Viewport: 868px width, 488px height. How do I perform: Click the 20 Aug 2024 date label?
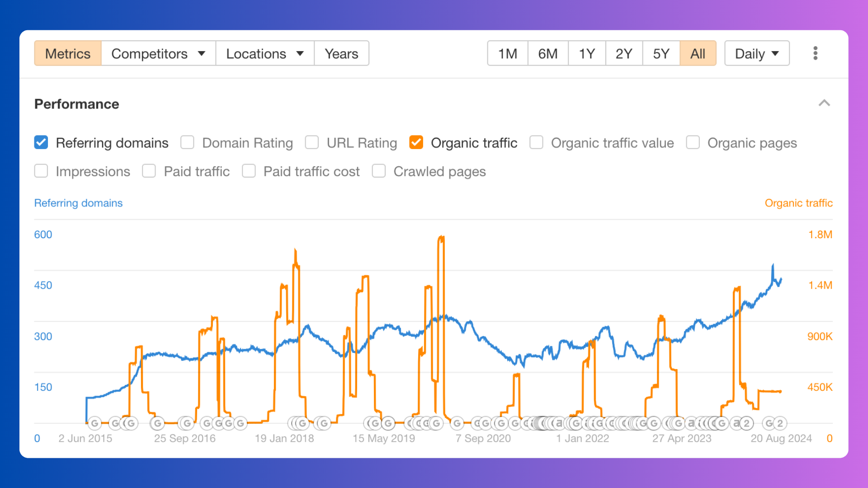point(781,438)
